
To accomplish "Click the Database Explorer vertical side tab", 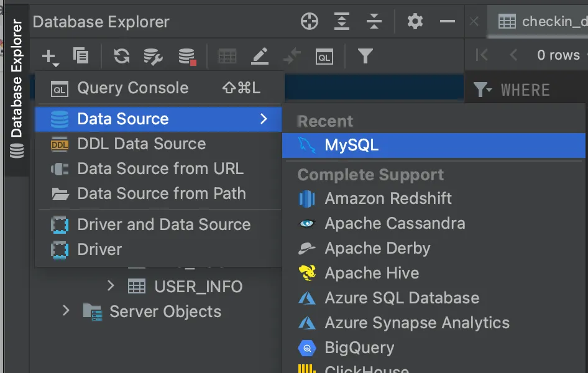I will tap(17, 87).
